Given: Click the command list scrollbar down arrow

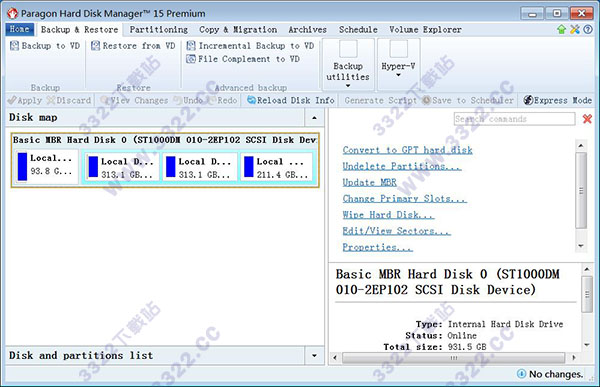Looking at the screenshot, I should tap(581, 246).
